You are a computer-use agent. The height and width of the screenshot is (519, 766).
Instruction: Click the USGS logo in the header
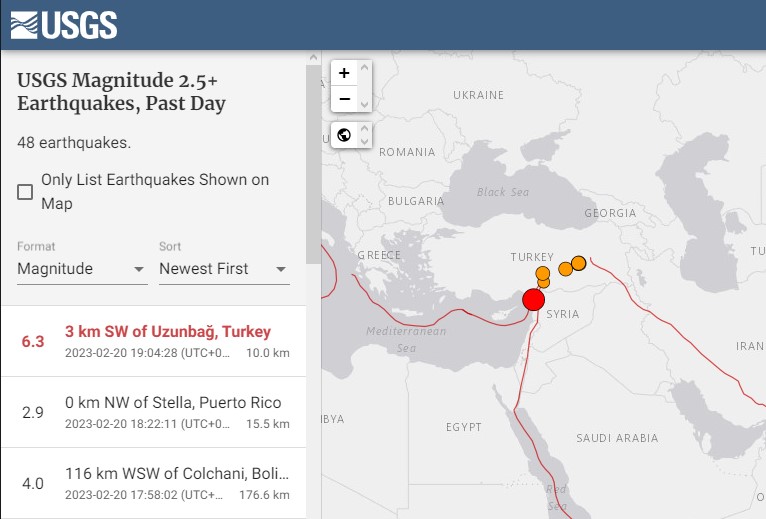click(63, 25)
